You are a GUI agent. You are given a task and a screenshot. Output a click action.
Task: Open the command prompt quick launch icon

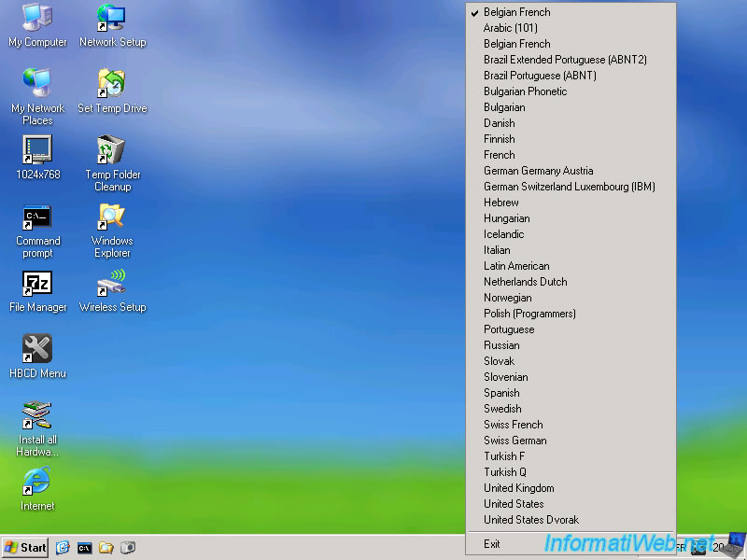tap(84, 548)
